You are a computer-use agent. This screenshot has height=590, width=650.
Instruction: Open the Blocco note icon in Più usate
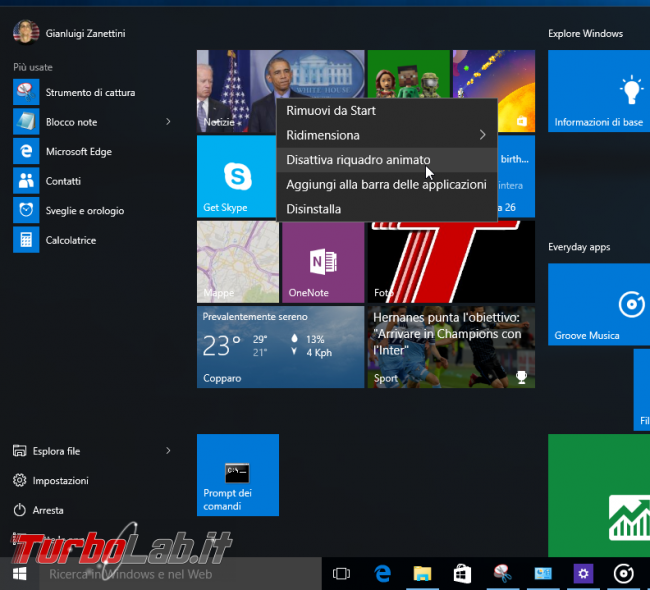(26, 121)
